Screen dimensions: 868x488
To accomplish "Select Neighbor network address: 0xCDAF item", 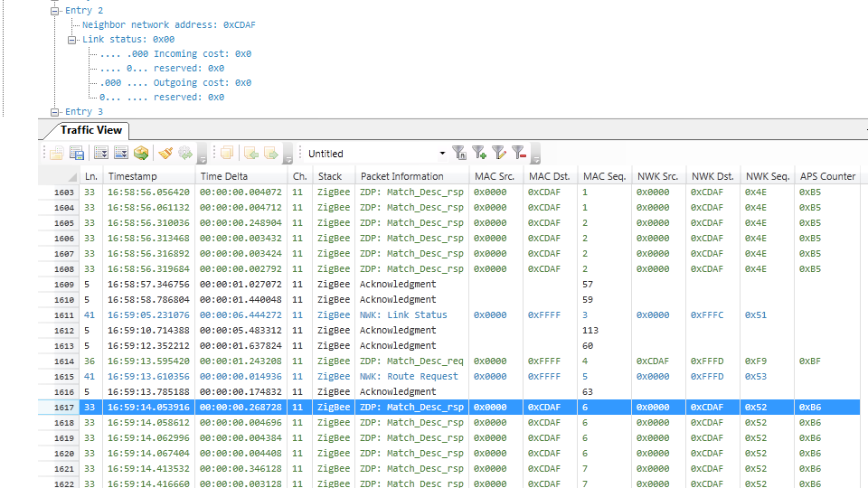I will (x=169, y=25).
